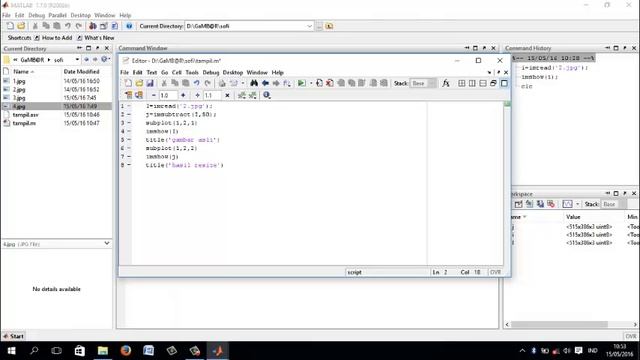The height and width of the screenshot is (360, 640).
Task: Open Debug menu in Editor
Action: 211,72
